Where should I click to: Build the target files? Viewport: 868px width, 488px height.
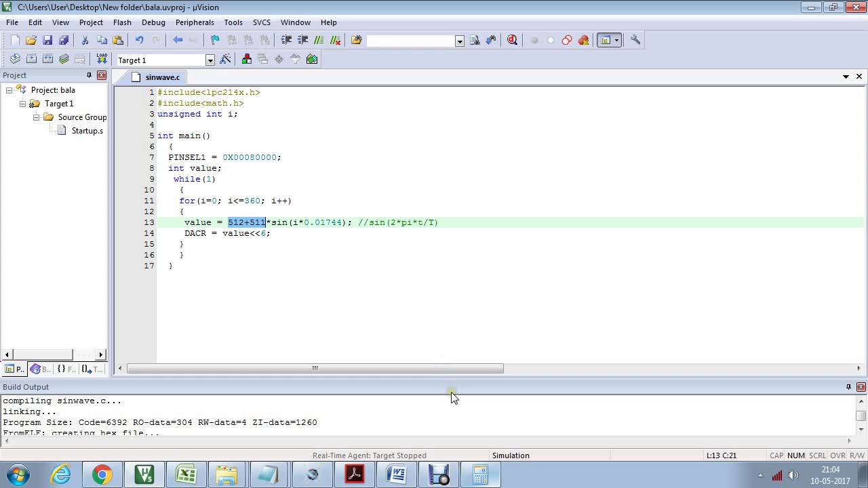31,59
